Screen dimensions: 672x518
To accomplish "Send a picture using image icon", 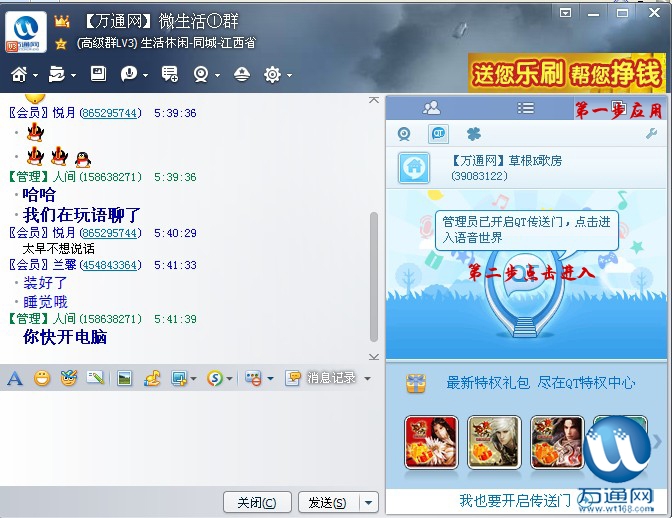I will 124,378.
